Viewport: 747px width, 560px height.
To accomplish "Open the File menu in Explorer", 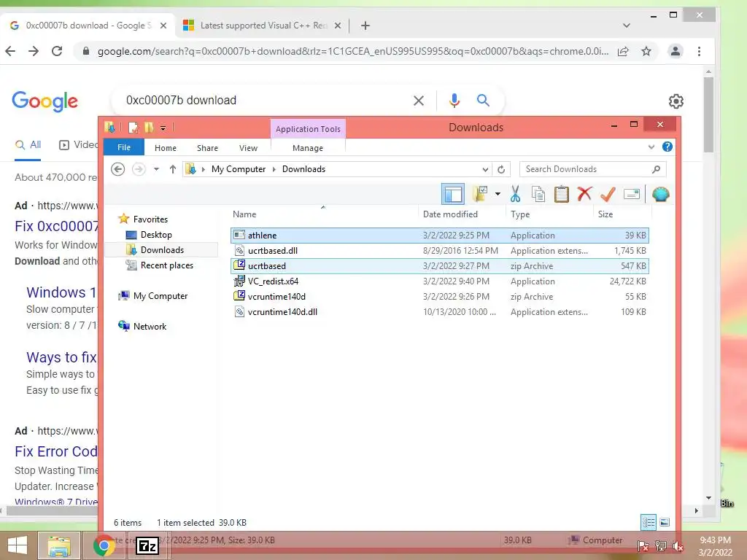I will (124, 147).
